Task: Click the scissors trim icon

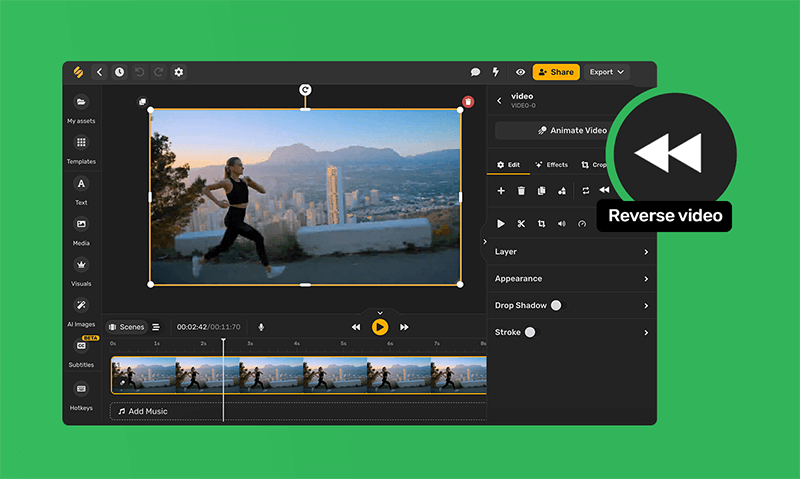Action: (x=521, y=224)
